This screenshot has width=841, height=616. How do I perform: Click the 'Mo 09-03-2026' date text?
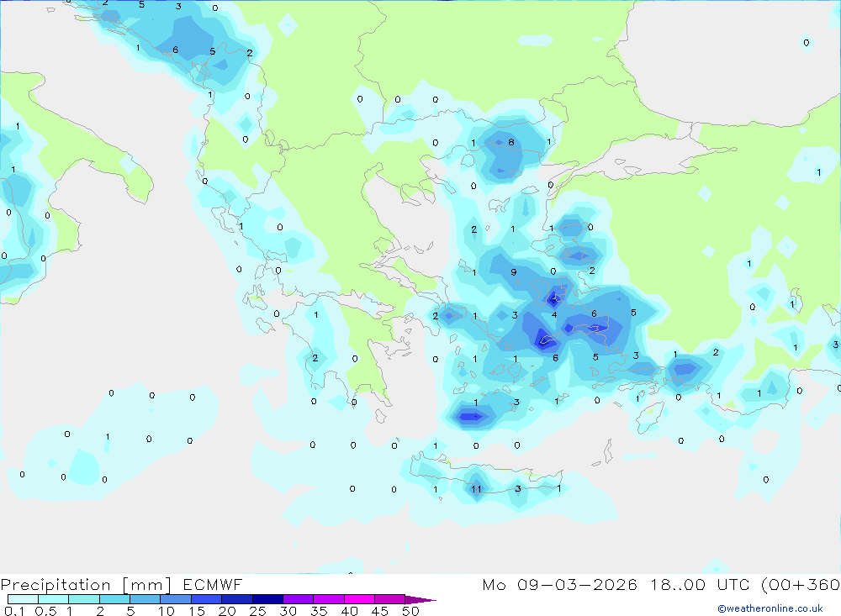pos(559,584)
